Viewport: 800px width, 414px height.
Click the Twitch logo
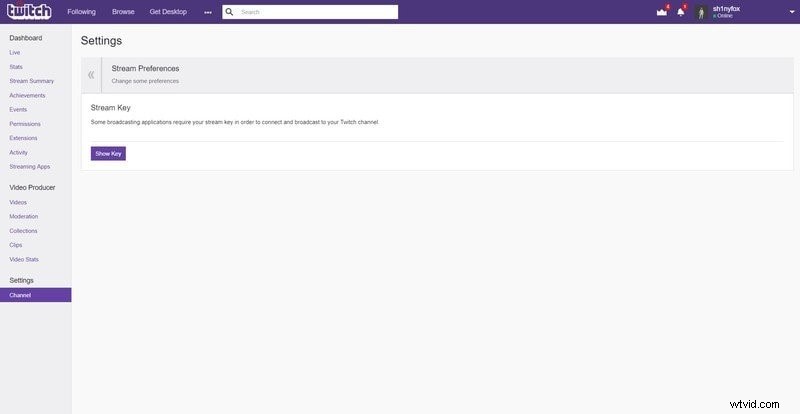point(29,12)
